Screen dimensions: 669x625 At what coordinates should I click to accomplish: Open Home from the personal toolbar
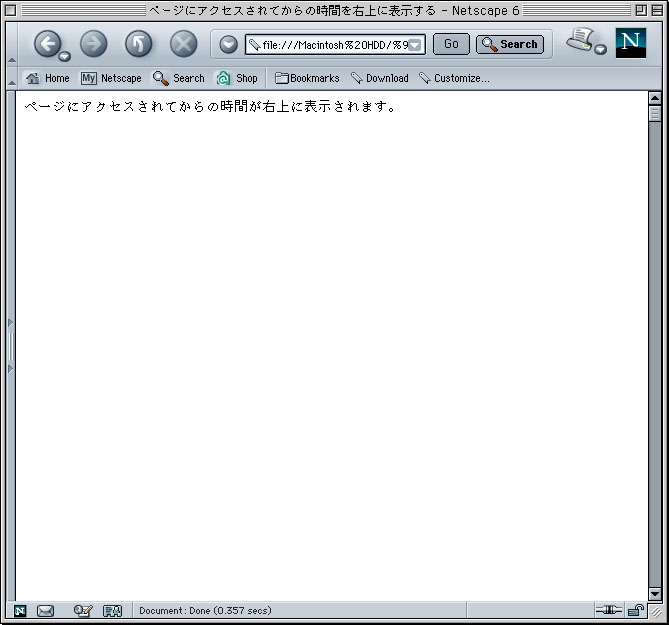(47, 78)
